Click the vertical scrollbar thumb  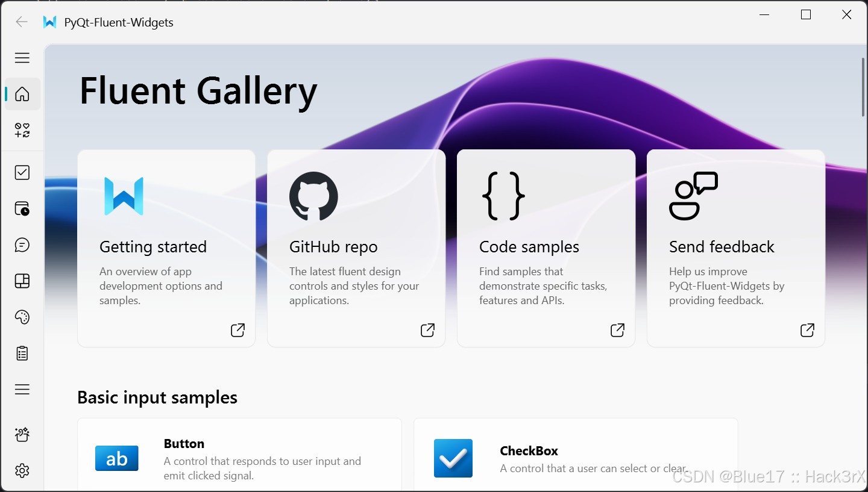click(x=864, y=87)
